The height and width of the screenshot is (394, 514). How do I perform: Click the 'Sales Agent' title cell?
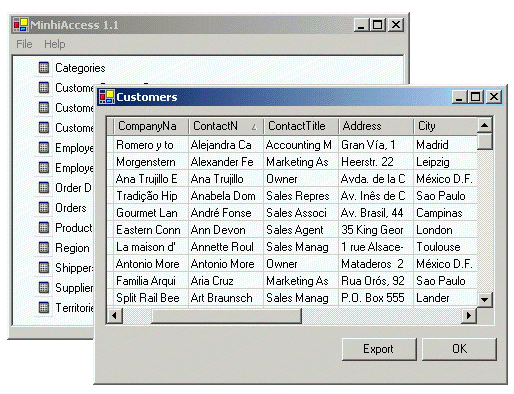pos(301,230)
